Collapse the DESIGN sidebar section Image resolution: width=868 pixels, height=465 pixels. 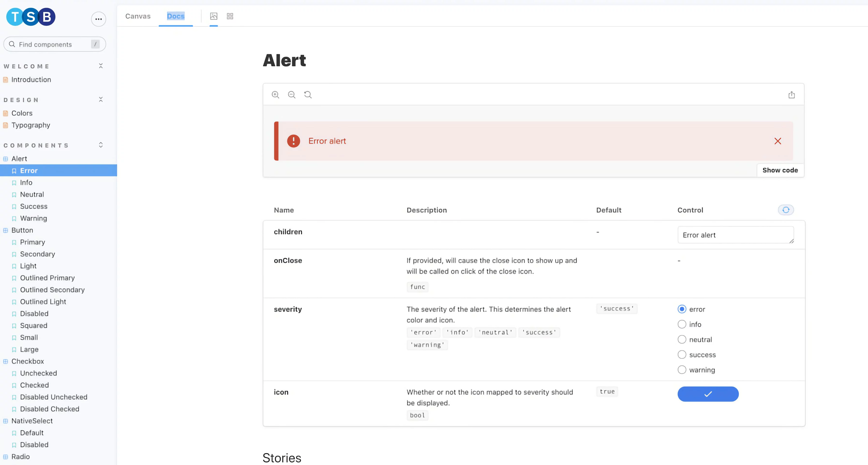point(100,99)
